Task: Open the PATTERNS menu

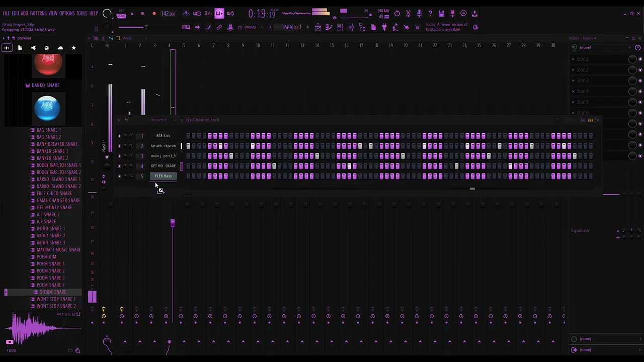Action: point(38,14)
